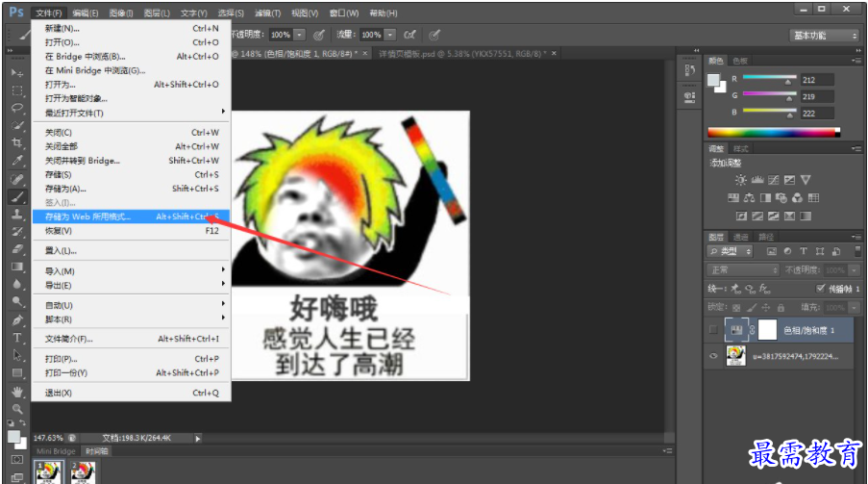The width and height of the screenshot is (868, 484).
Task: Switch to the Swatches tab
Action: tap(740, 61)
